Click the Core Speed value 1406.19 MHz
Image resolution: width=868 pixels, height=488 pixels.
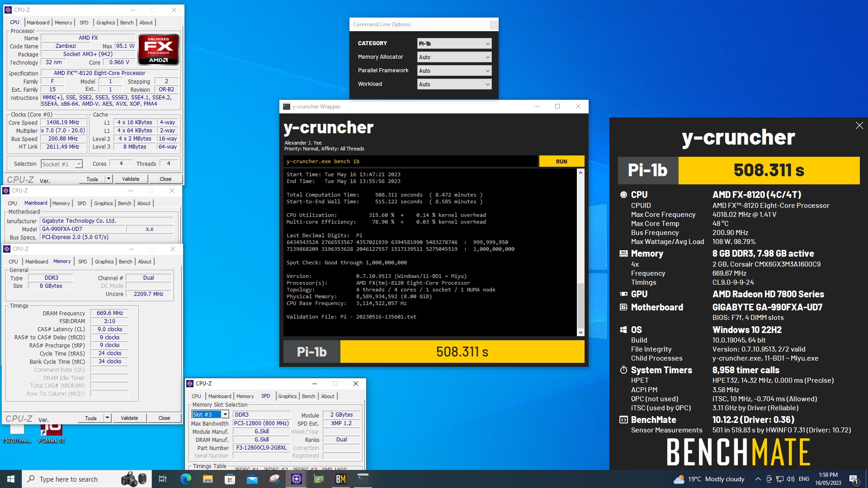tap(63, 122)
